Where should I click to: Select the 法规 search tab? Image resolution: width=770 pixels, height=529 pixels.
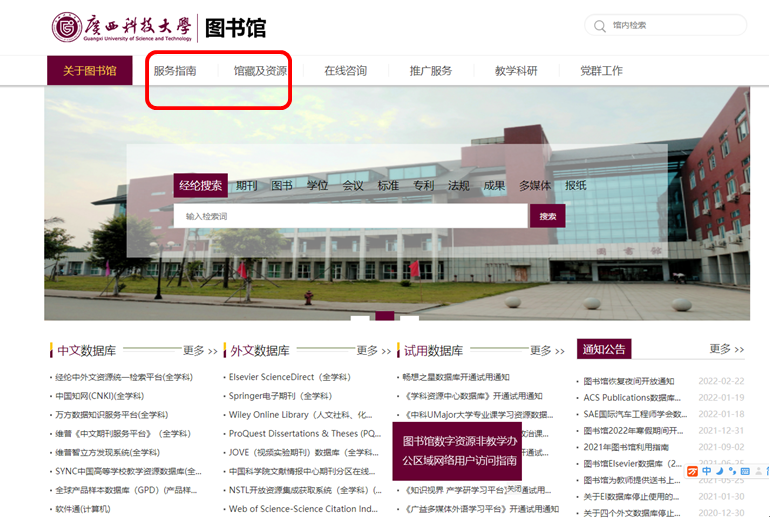pos(459,185)
